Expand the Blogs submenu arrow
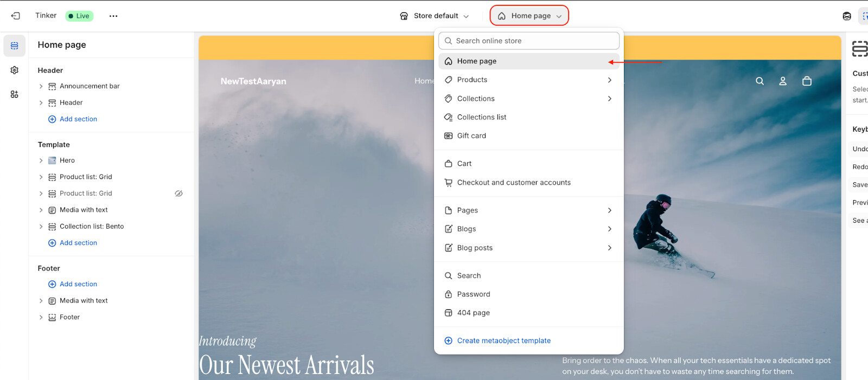Viewport: 868px width, 380px height. click(610, 229)
